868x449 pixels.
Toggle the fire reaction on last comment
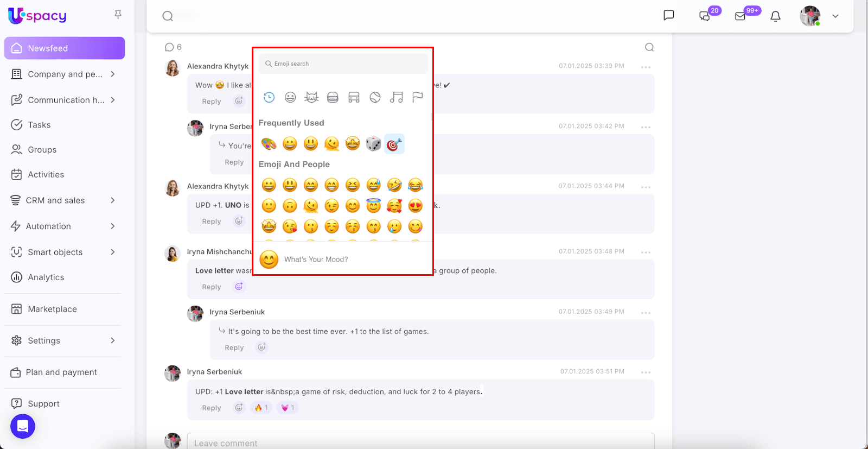(x=261, y=408)
